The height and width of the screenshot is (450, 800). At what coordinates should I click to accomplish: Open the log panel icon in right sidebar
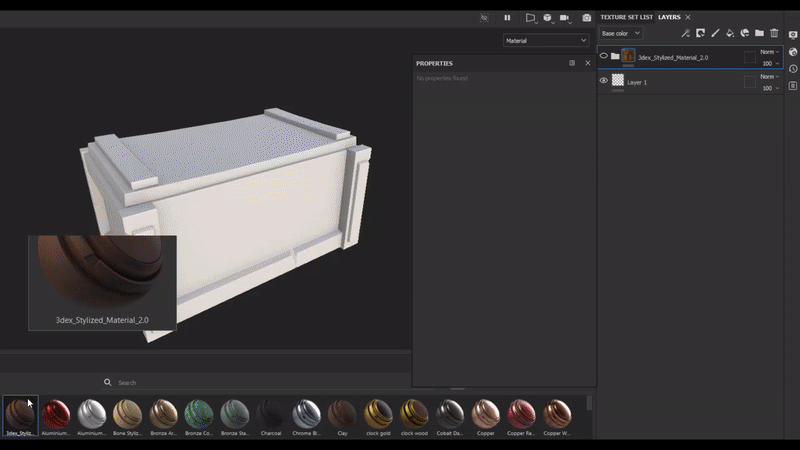coord(793,86)
